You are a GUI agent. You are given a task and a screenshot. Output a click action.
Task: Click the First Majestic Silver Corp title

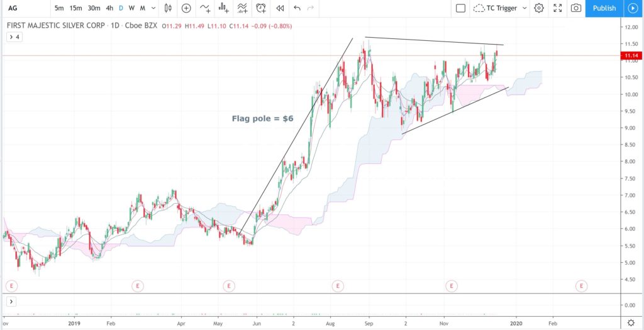pyautogui.click(x=57, y=26)
